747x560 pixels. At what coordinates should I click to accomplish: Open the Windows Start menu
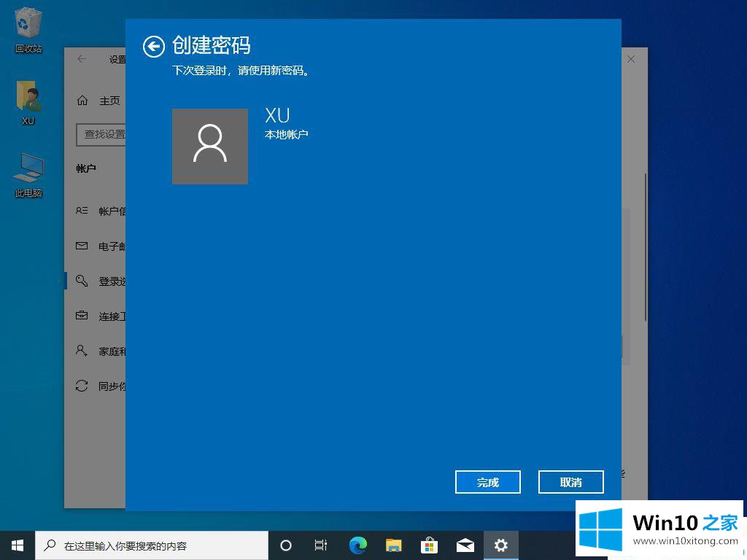pyautogui.click(x=18, y=545)
